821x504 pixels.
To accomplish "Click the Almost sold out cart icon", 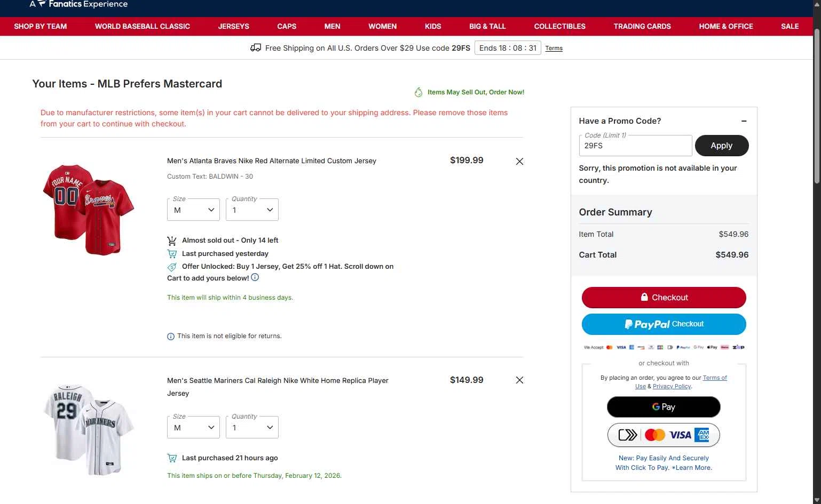I will pos(172,241).
